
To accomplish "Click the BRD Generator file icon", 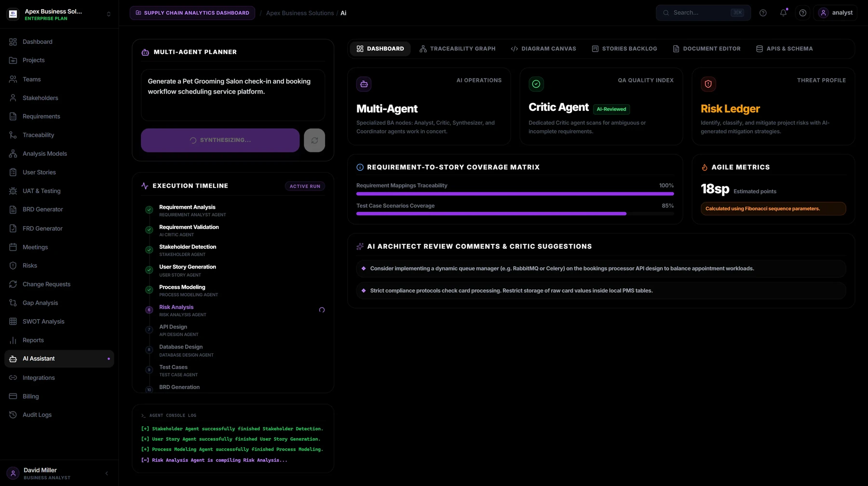I will coord(13,209).
